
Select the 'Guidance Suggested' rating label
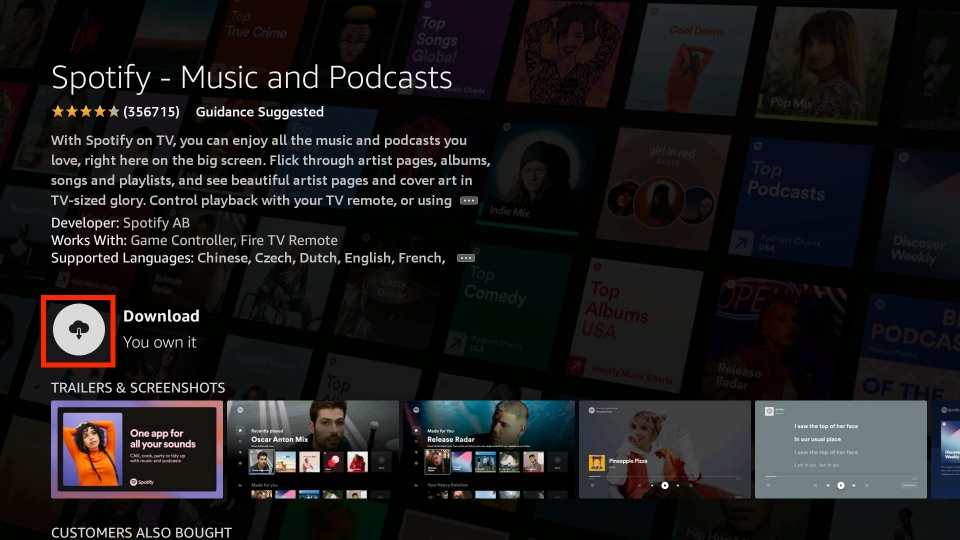[260, 112]
